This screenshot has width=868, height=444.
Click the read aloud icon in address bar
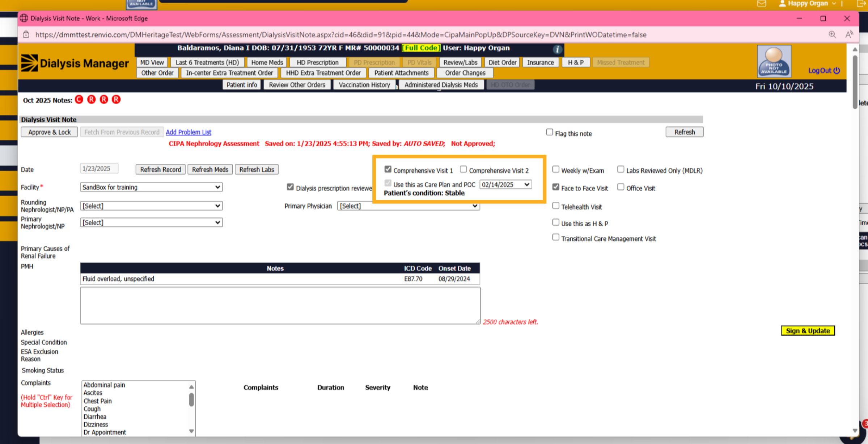coord(849,34)
